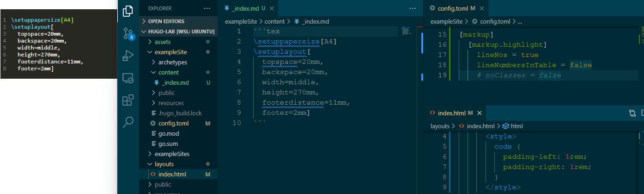Click the minimap in _index.md editor
The height and width of the screenshot is (194, 644).
coord(406,31)
